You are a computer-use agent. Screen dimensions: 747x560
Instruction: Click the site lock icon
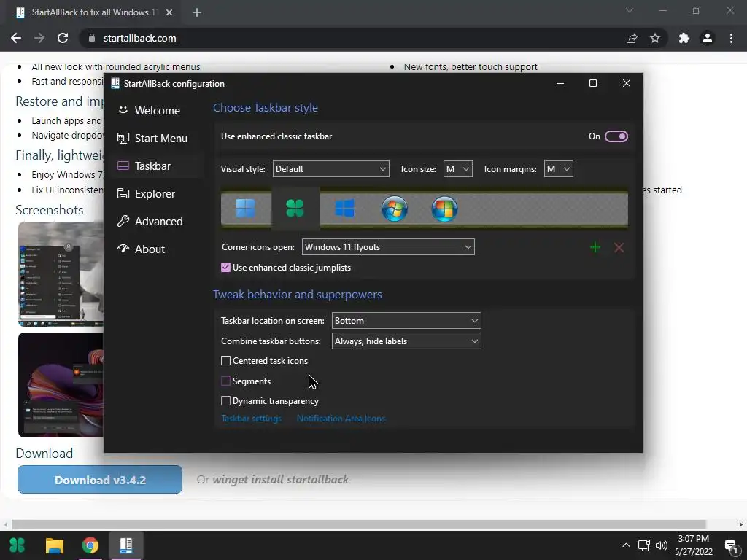coord(91,38)
